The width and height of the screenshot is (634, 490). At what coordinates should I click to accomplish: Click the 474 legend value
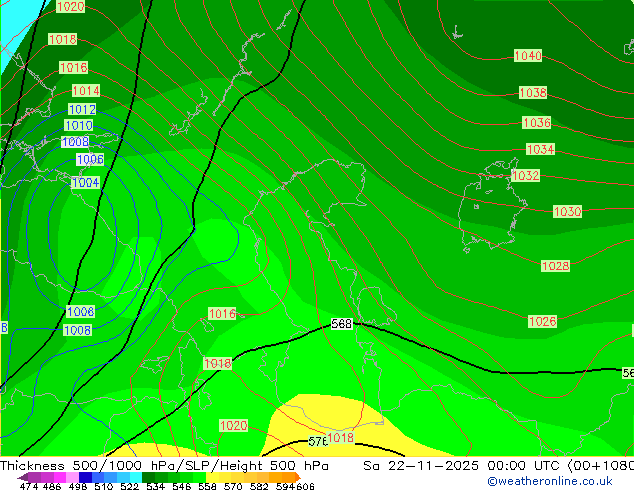click(29, 486)
